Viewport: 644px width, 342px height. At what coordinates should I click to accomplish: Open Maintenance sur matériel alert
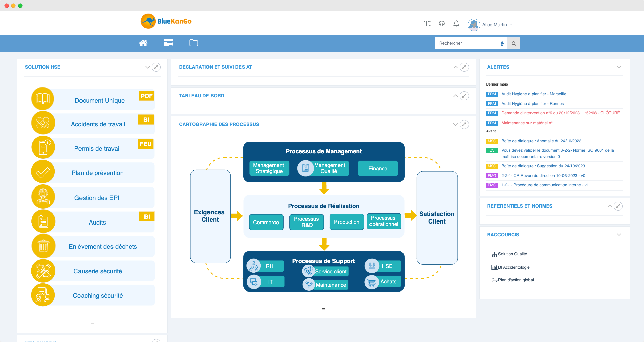[x=527, y=123]
